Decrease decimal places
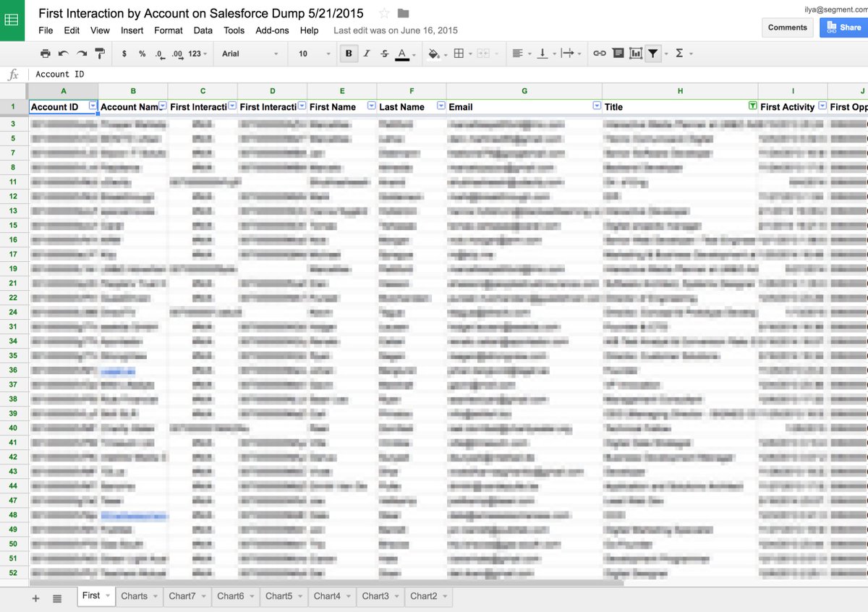Image resolution: width=868 pixels, height=612 pixels. (159, 54)
